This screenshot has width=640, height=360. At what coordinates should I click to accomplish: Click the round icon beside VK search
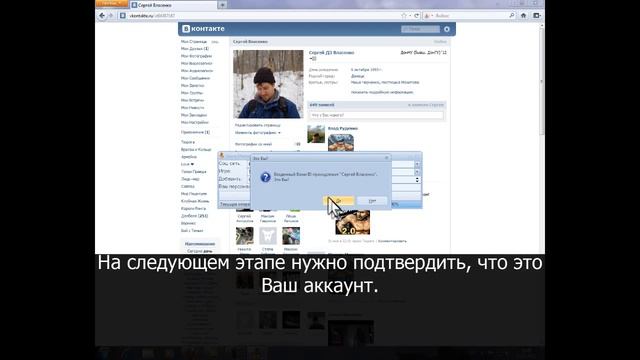(x=447, y=29)
